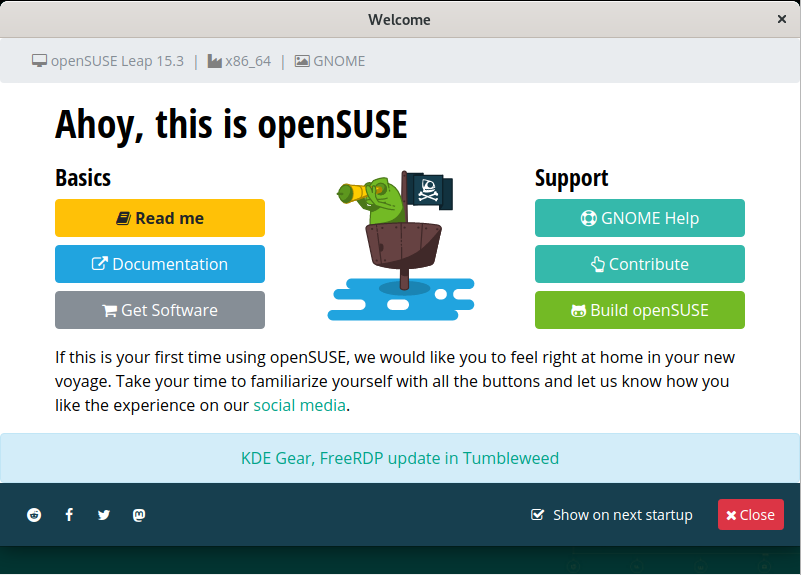Click the factory icon before x86_64

coord(215,61)
